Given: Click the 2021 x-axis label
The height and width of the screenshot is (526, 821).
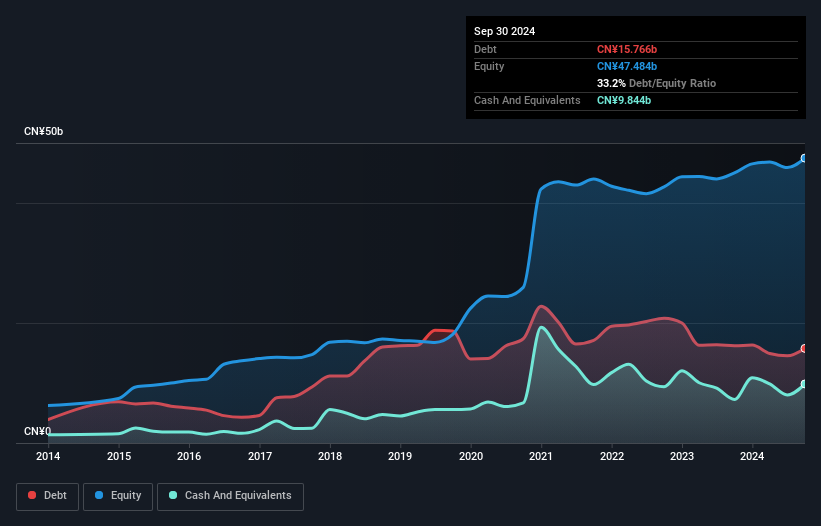Looking at the screenshot, I should (x=541, y=456).
